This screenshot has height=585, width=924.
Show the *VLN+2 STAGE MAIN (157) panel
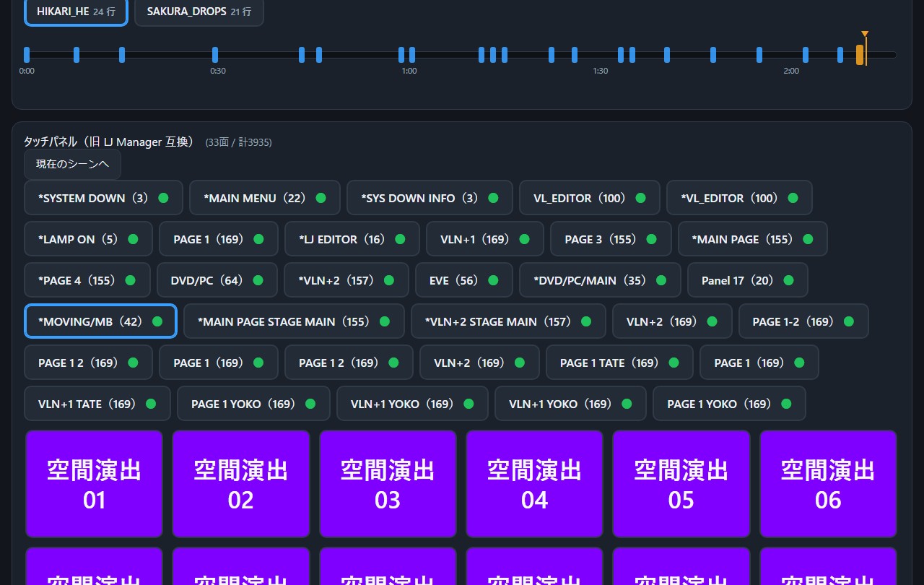[508, 321]
